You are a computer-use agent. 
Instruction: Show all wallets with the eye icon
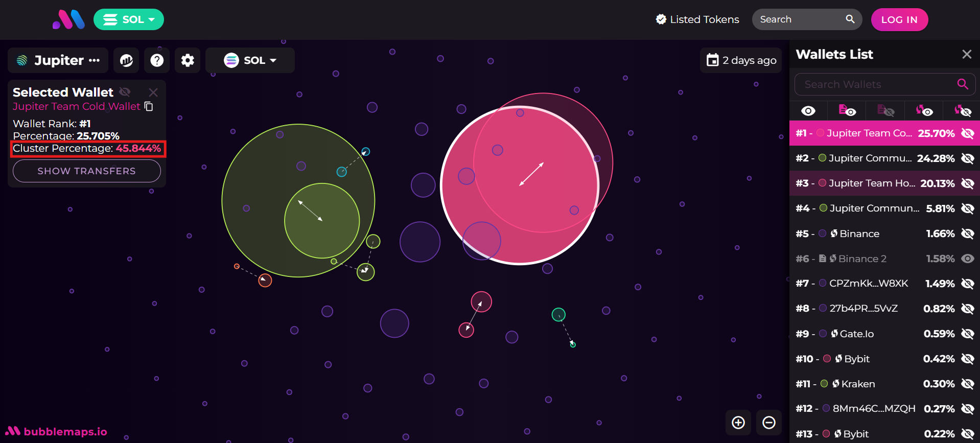click(x=808, y=111)
